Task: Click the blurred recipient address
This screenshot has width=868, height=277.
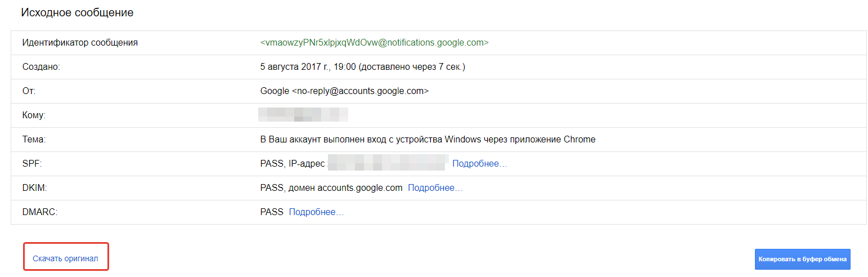Action: pos(303,115)
